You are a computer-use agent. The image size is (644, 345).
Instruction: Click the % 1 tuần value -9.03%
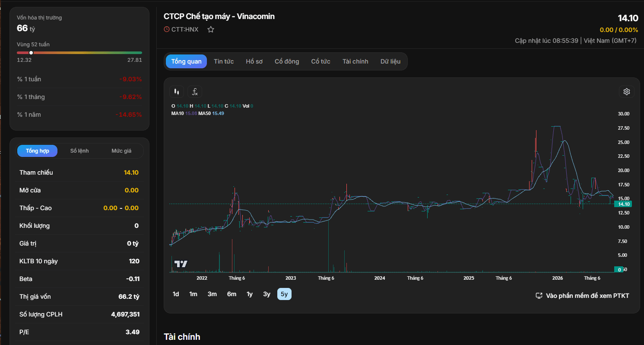point(131,79)
